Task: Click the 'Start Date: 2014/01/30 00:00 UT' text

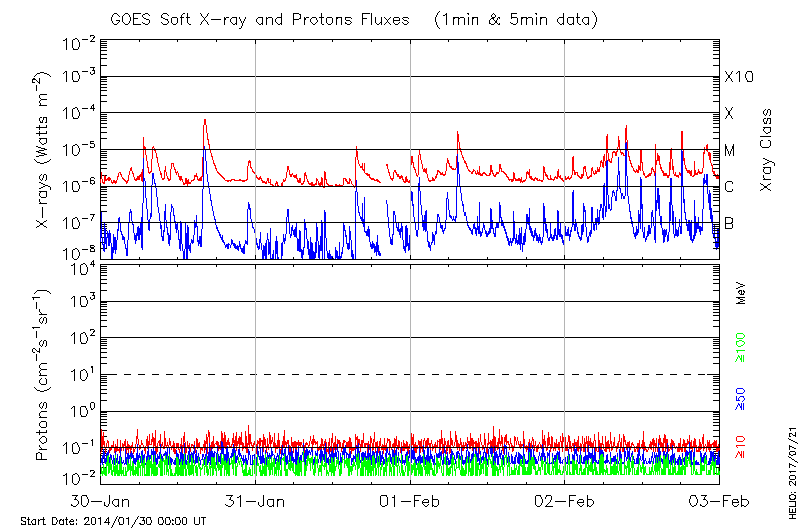Action: click(113, 521)
